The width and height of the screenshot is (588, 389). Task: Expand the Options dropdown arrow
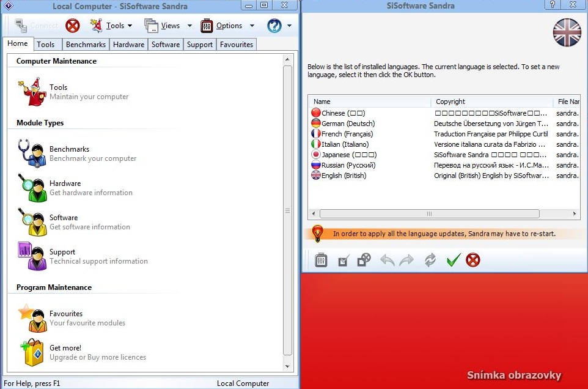point(252,26)
